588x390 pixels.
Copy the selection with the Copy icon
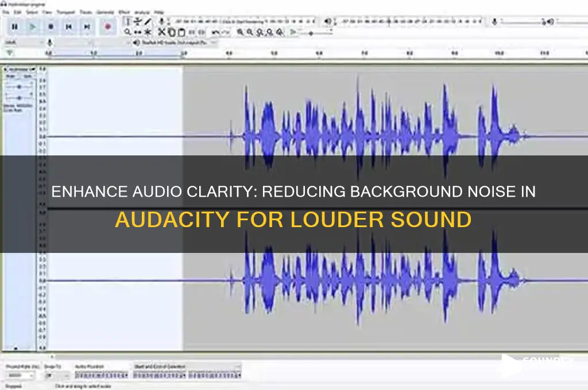171,32
